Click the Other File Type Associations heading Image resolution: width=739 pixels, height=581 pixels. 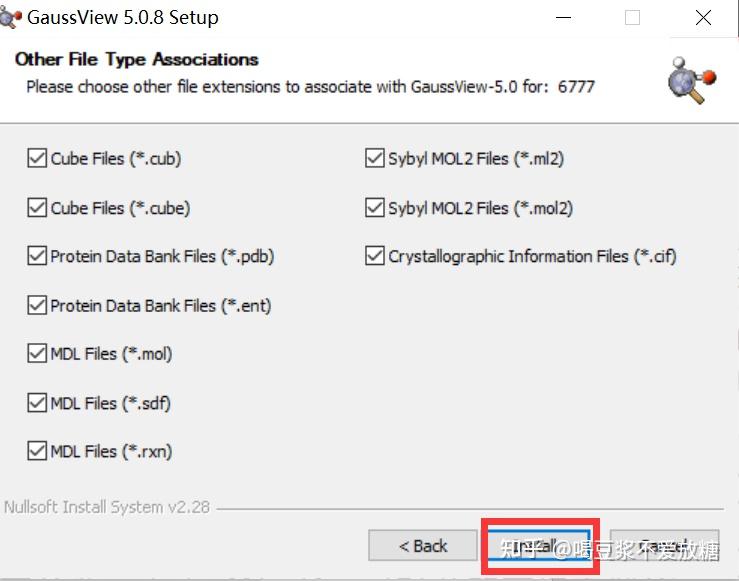click(137, 60)
